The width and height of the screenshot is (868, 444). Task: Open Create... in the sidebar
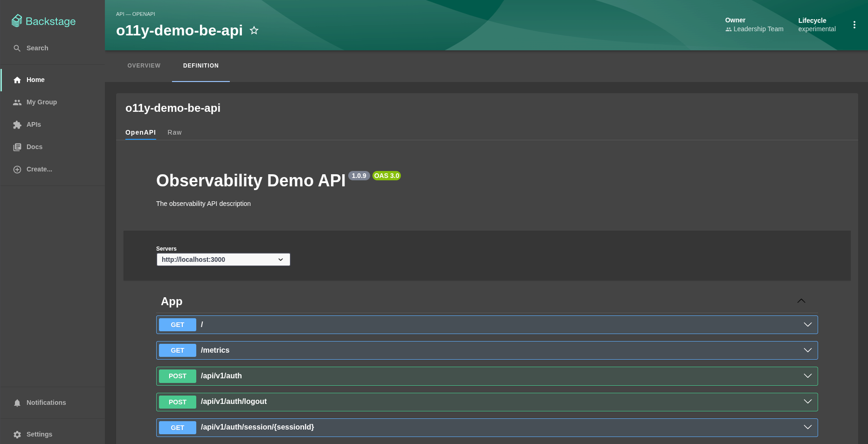[52, 169]
